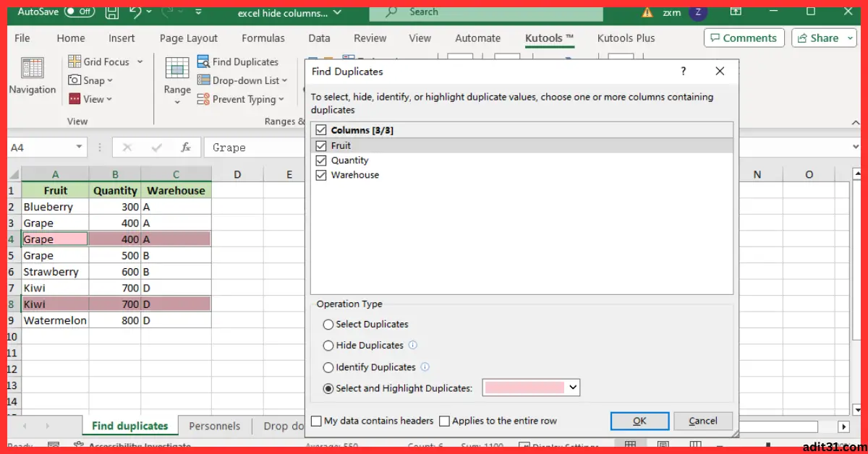Open the Name Box dropdown arrow

pos(80,147)
